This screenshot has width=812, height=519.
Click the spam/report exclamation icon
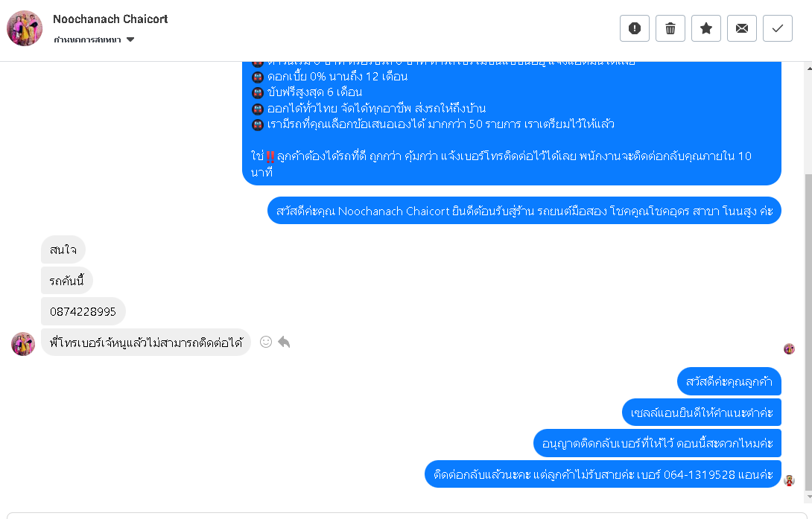click(635, 28)
